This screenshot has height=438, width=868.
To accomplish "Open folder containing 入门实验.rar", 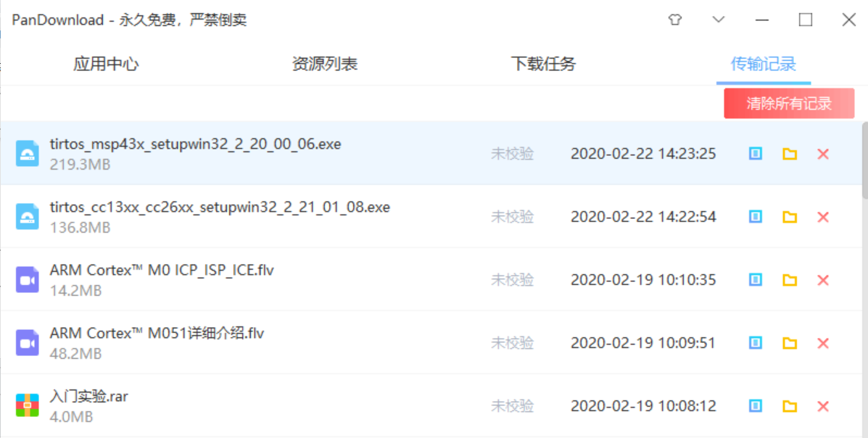I will 790,406.
